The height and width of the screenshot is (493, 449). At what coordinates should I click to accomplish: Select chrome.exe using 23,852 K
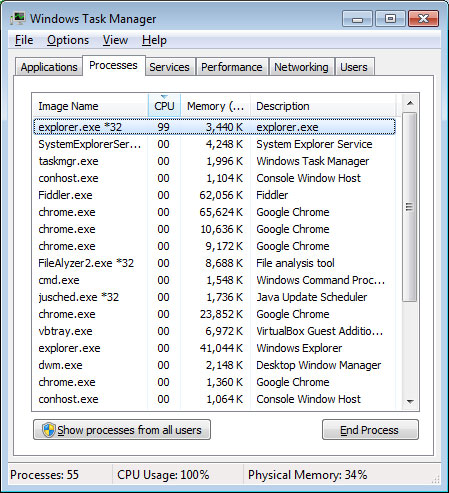pos(214,314)
